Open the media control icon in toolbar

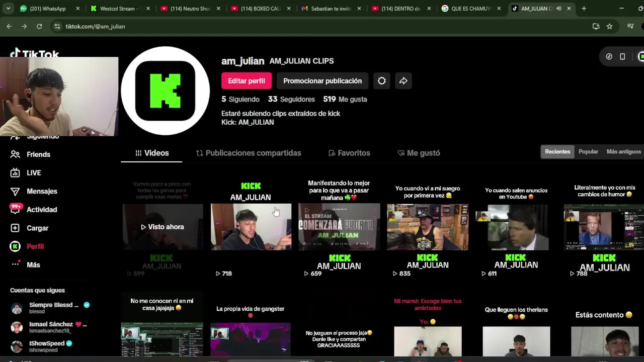tap(630, 26)
